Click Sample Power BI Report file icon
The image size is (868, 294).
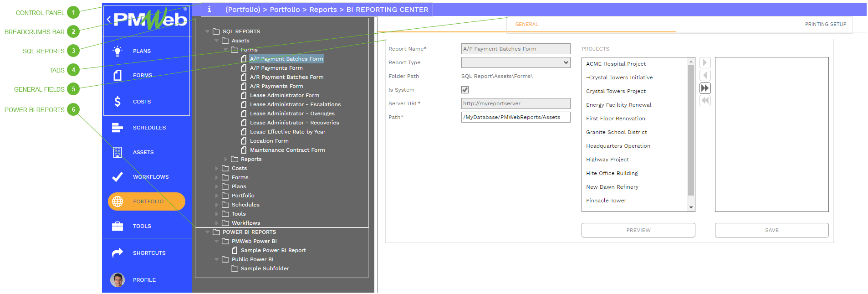235,250
